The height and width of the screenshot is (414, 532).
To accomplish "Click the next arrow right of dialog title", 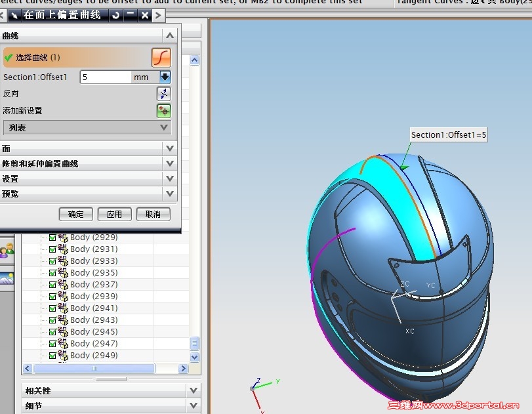I will [158, 15].
